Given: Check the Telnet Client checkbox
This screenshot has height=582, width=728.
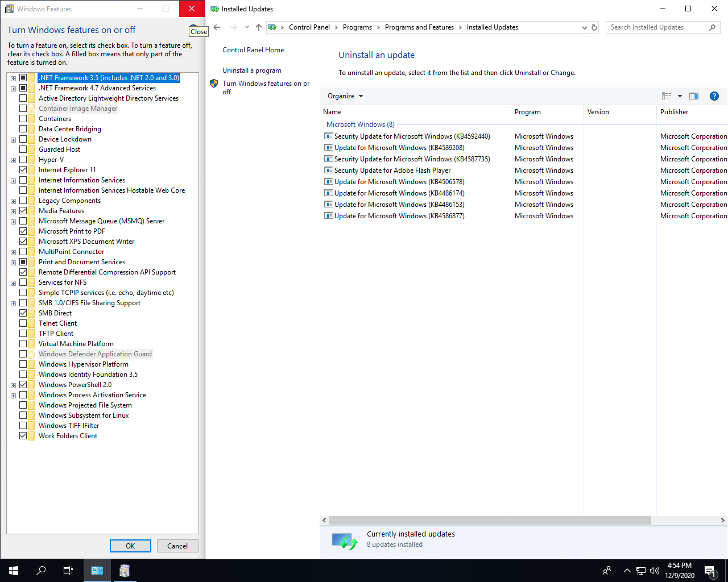Looking at the screenshot, I should coord(23,323).
